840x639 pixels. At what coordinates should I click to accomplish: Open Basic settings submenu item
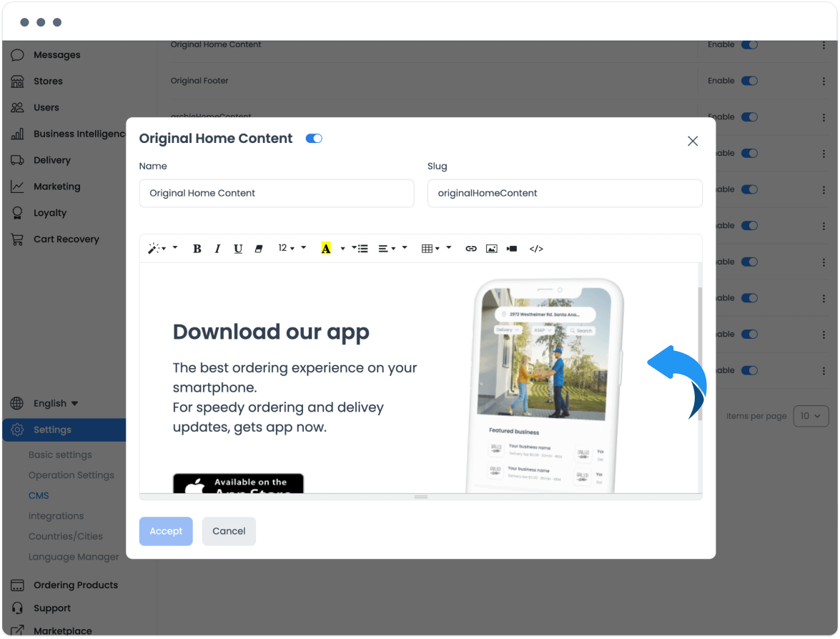point(60,455)
